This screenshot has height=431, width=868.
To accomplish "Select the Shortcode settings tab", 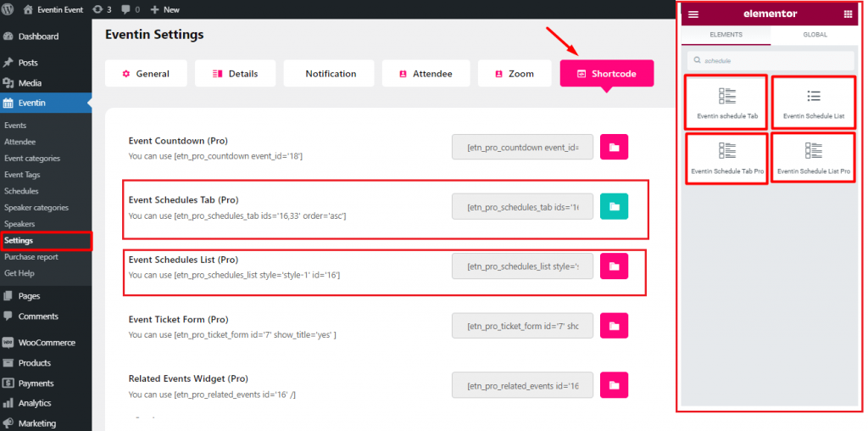I will click(607, 74).
